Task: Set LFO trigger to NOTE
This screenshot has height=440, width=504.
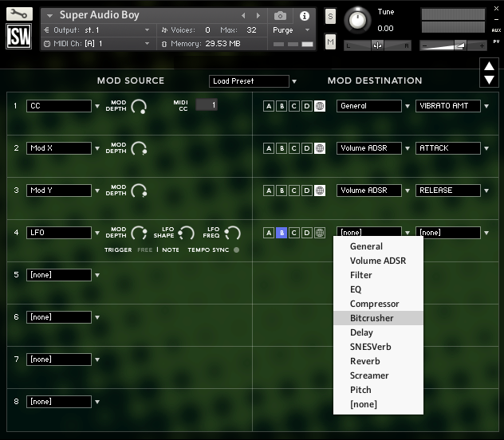Action: (x=171, y=249)
